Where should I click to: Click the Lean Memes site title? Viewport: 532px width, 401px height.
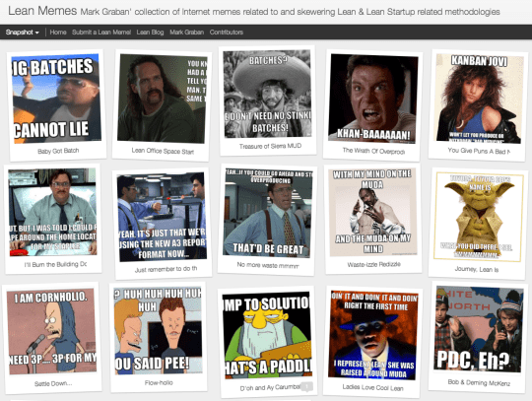point(42,11)
